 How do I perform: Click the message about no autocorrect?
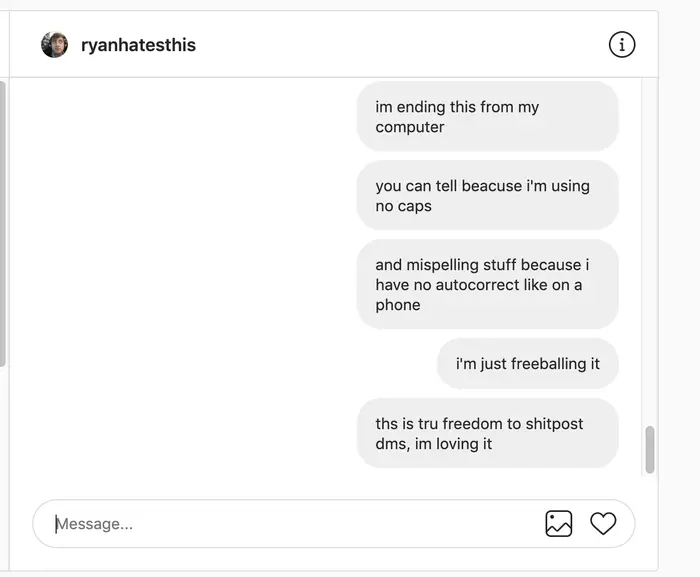coord(487,284)
